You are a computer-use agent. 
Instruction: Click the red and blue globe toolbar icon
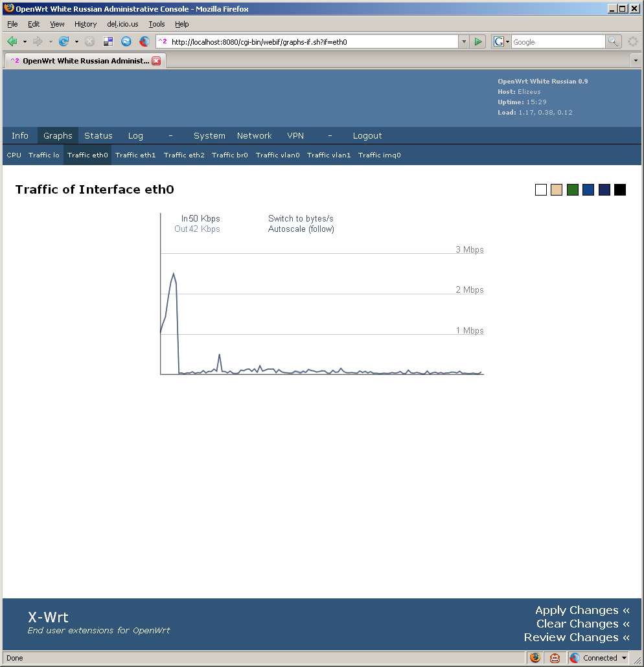pos(144,41)
